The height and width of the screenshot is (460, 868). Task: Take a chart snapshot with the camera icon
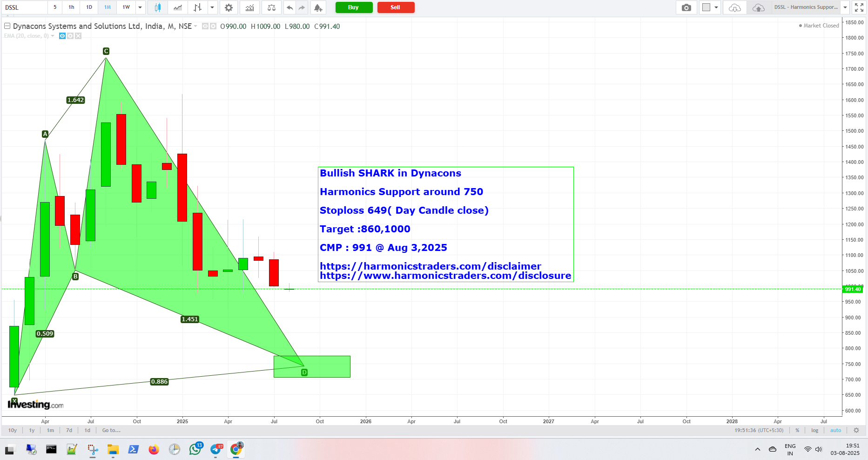pos(686,7)
